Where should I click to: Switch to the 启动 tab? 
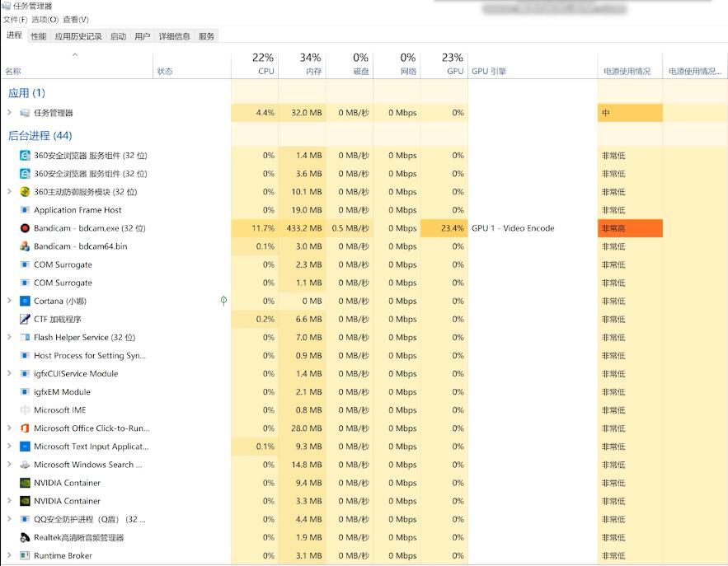point(118,36)
